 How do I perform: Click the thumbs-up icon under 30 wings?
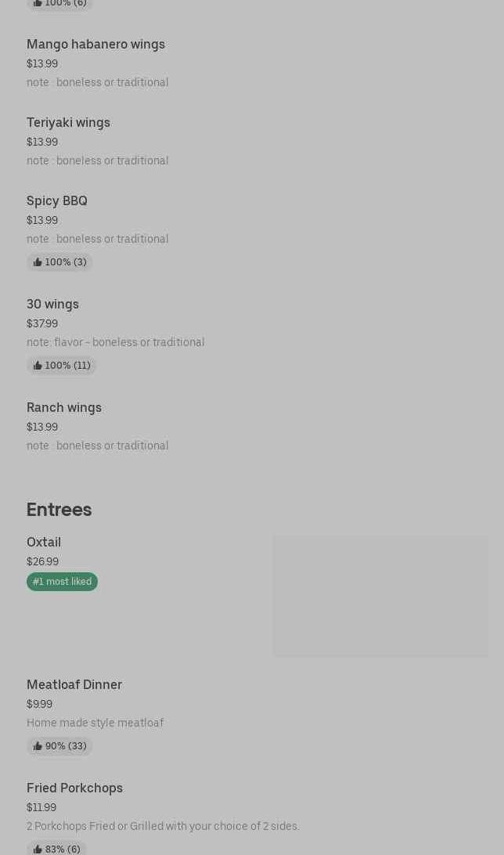click(x=38, y=366)
